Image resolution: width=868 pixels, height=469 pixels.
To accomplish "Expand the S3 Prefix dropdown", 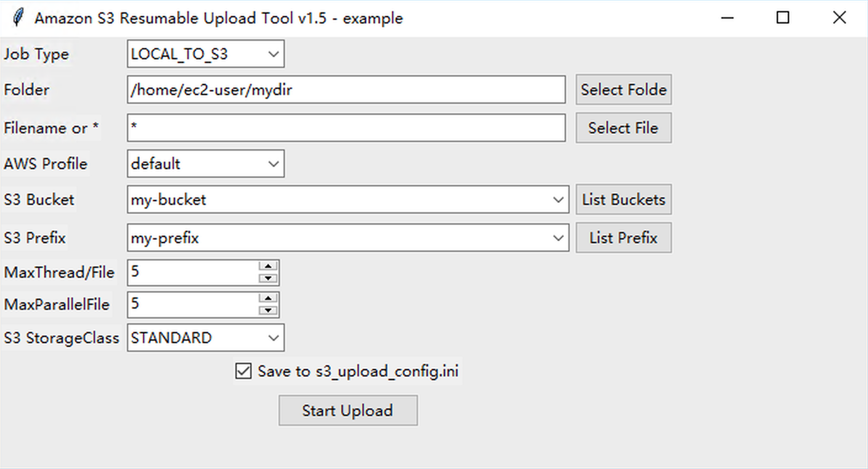I will tap(558, 238).
